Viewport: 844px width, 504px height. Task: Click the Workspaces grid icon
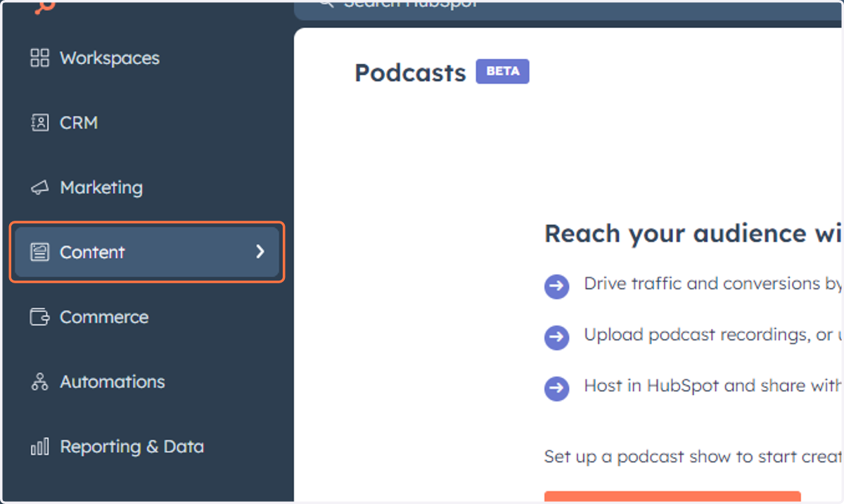[x=40, y=58]
